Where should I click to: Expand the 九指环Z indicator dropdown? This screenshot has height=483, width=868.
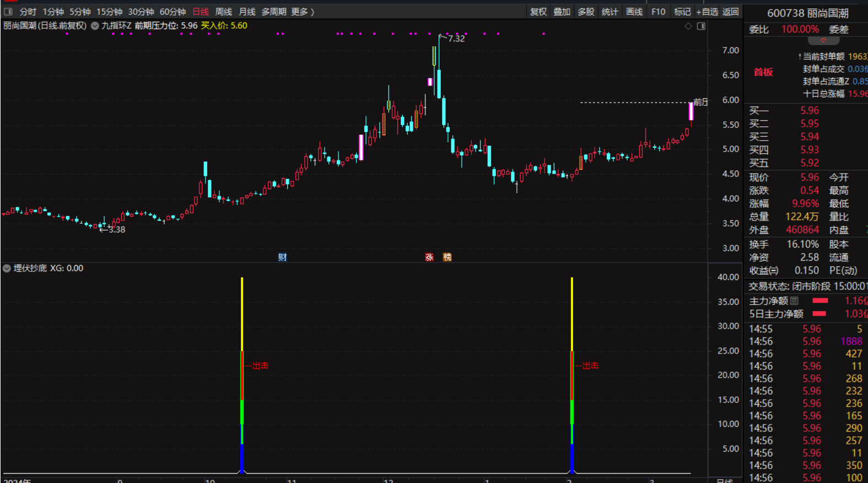click(95, 26)
